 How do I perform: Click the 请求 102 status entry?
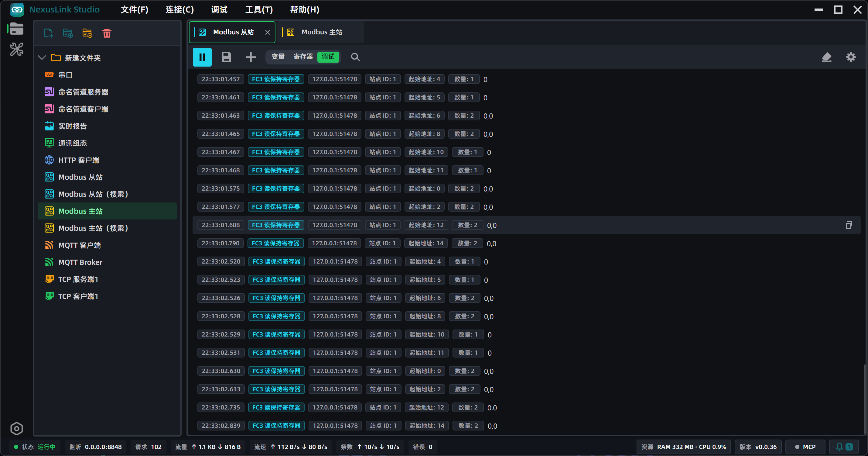[x=148, y=447]
